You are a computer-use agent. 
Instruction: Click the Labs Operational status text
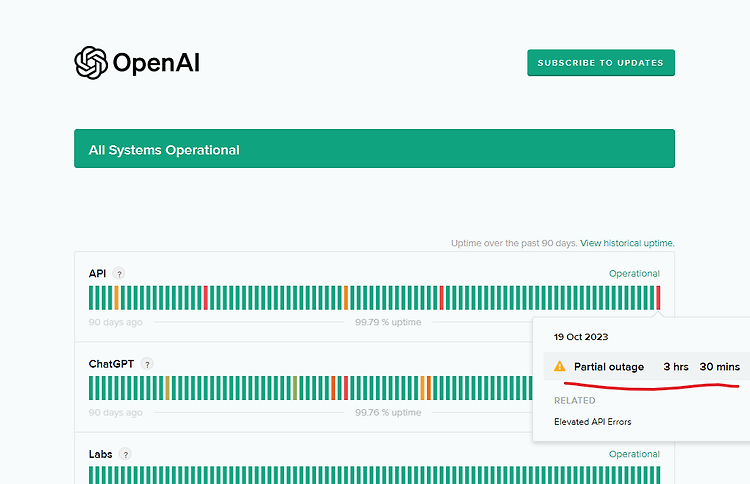634,454
